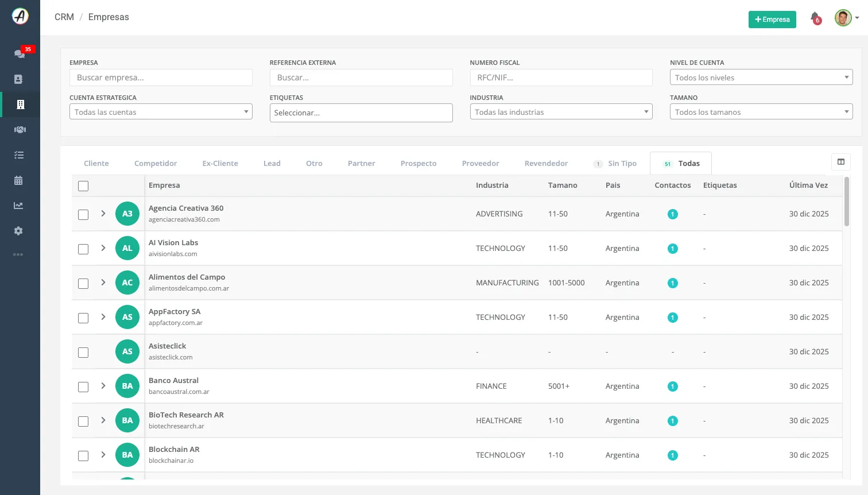The image size is (868, 495).
Task: Open the Banco Austral company link
Action: point(173,381)
